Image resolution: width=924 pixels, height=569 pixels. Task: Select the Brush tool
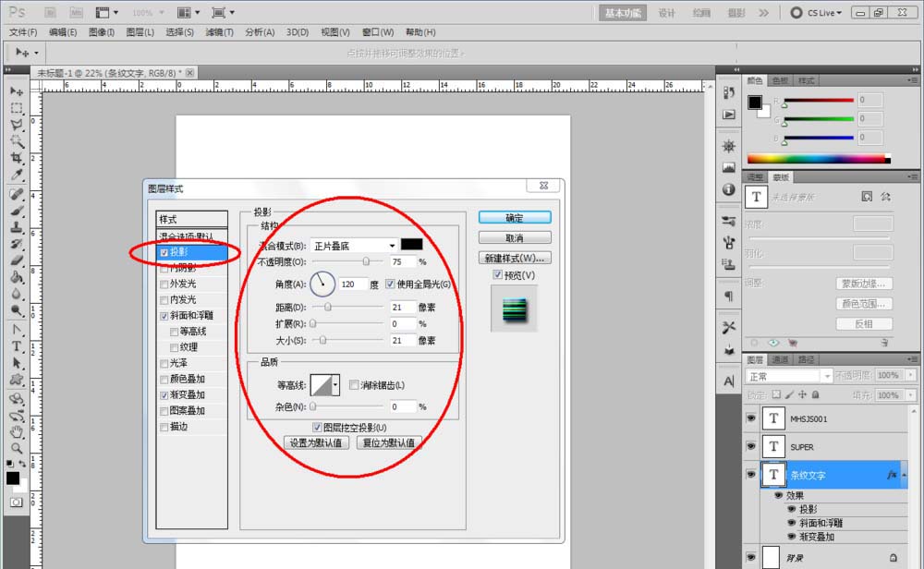17,211
